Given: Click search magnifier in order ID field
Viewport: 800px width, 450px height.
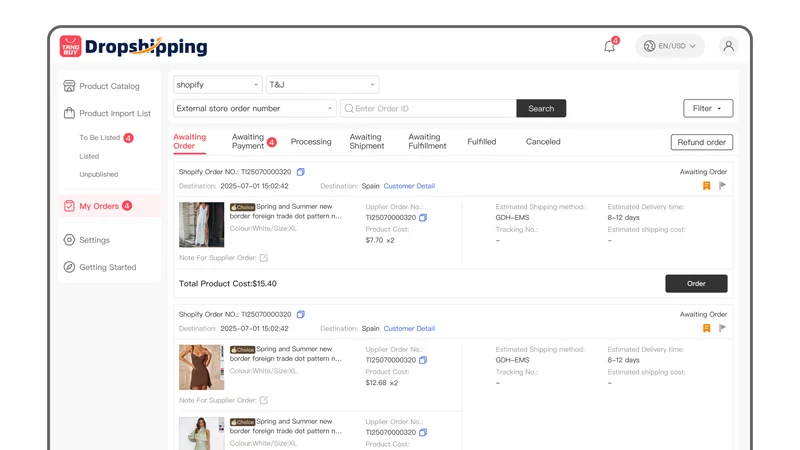Looking at the screenshot, I should pos(349,108).
